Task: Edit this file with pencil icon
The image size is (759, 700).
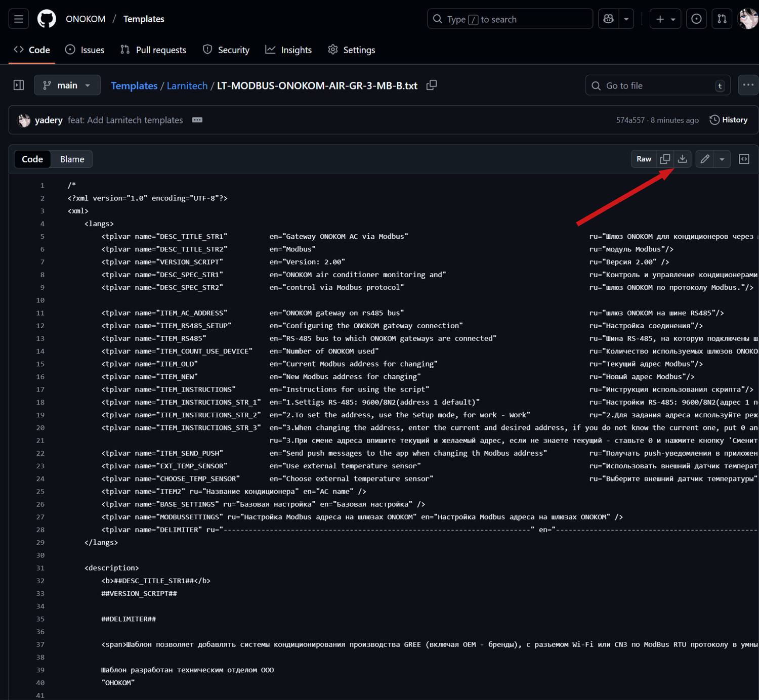Action: tap(705, 159)
